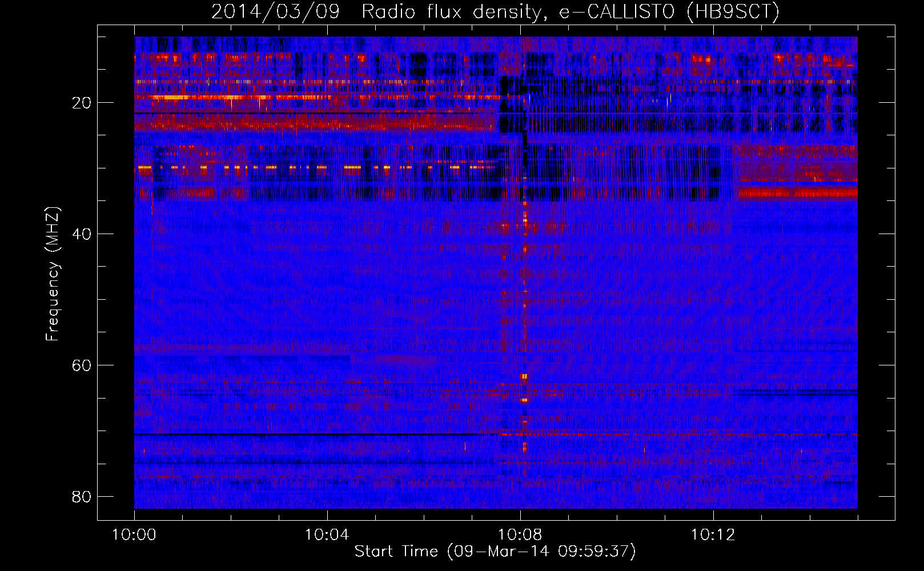Image resolution: width=924 pixels, height=571 pixels.
Task: Click the 10:08 time tick label
Action: click(x=520, y=534)
